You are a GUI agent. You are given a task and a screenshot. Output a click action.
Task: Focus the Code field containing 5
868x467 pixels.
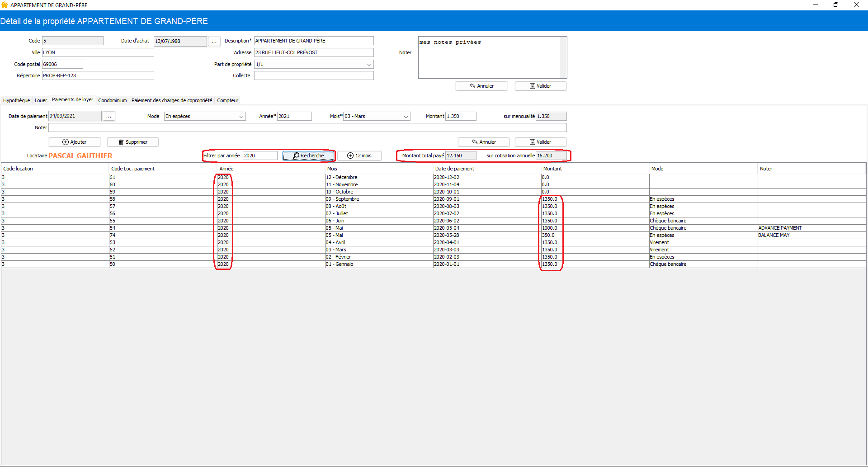(x=73, y=41)
